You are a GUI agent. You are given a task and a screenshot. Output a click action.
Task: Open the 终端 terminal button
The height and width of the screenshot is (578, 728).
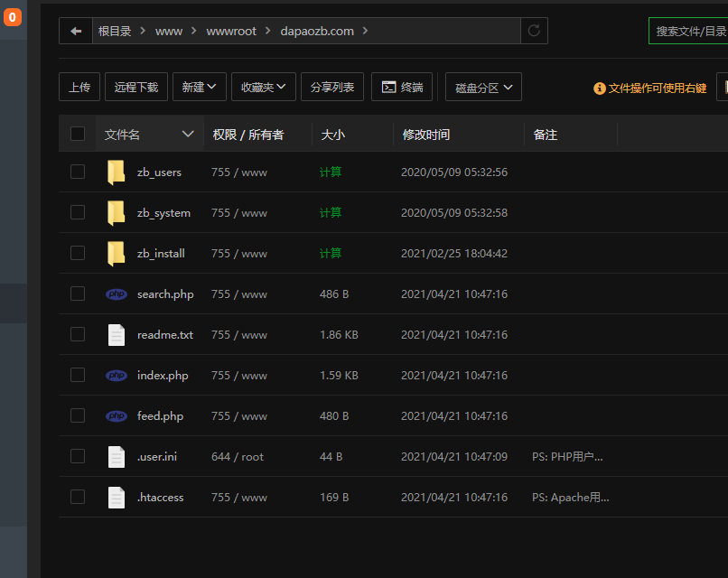point(402,87)
